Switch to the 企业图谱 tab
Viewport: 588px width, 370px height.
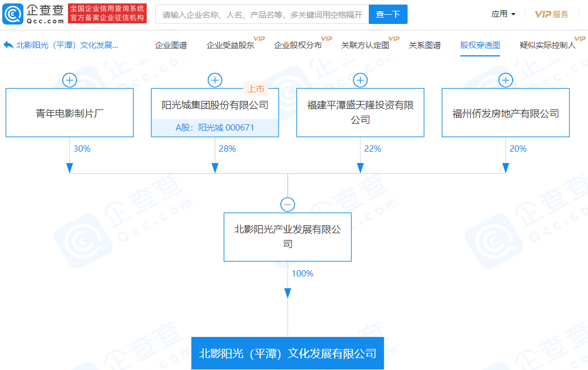[x=171, y=45]
